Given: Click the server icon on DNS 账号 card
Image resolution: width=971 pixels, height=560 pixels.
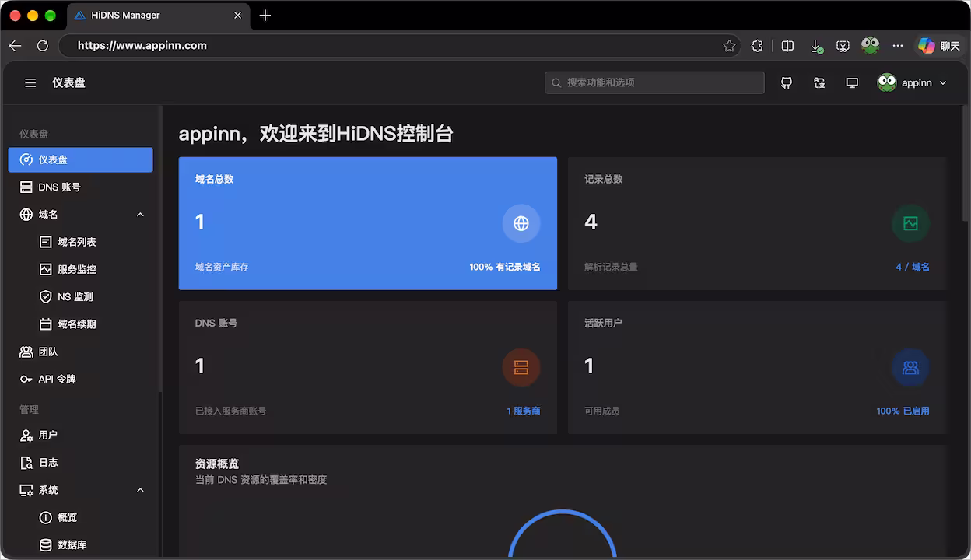Looking at the screenshot, I should [521, 367].
